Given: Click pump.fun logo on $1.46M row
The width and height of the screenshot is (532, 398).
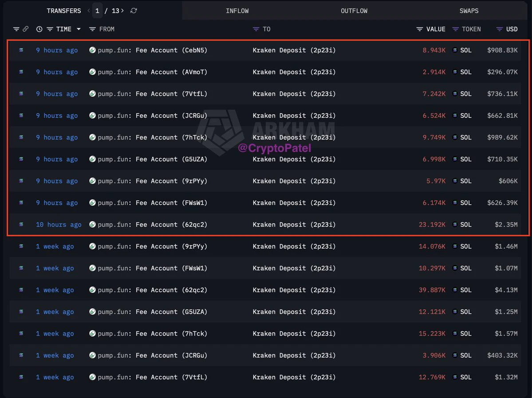Looking at the screenshot, I should pyautogui.click(x=92, y=246).
